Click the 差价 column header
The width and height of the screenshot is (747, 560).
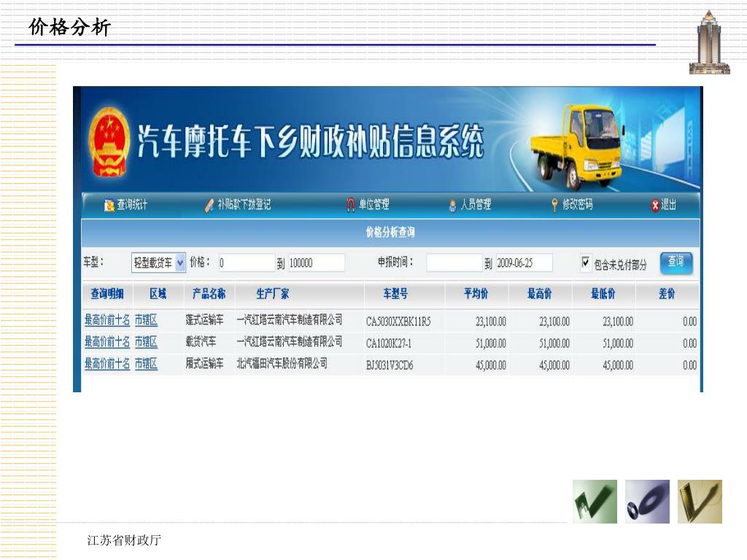[x=667, y=294]
